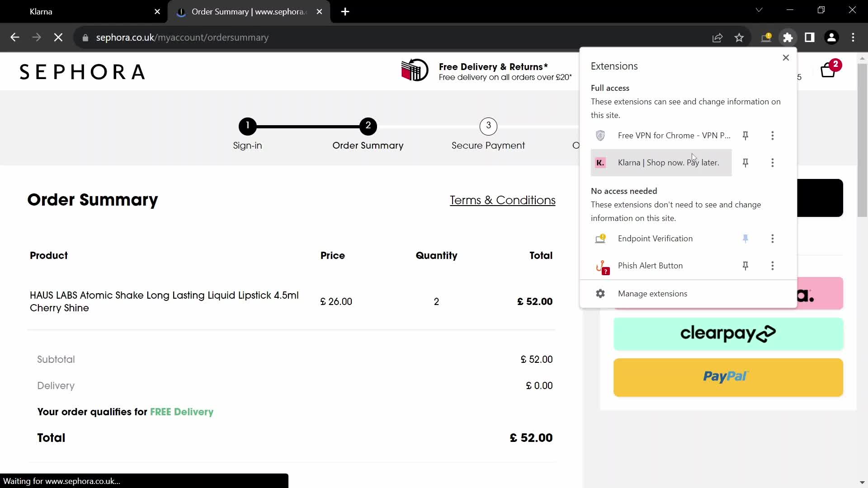Click the page vertical scrollbar
Screen dimensions: 868x488
click(862, 140)
